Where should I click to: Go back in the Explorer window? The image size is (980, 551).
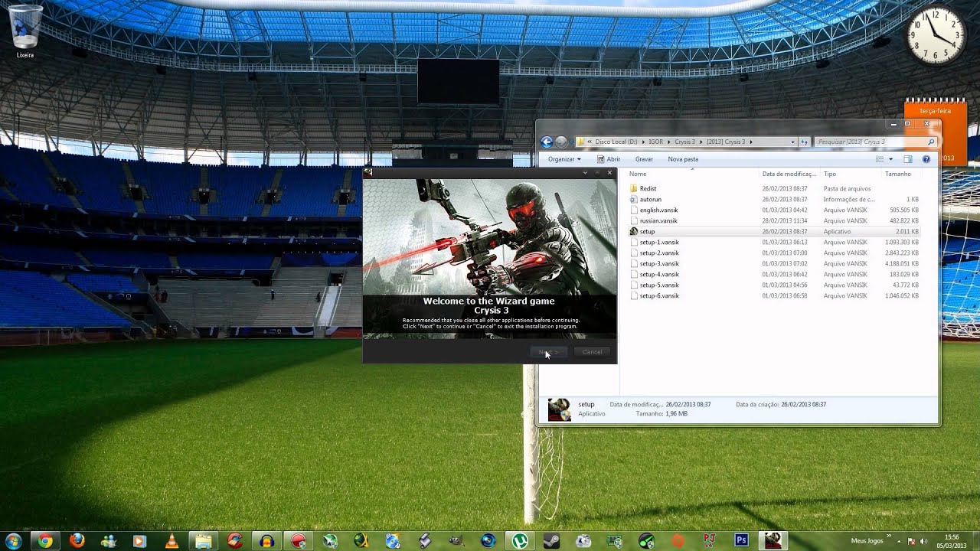click(x=546, y=142)
